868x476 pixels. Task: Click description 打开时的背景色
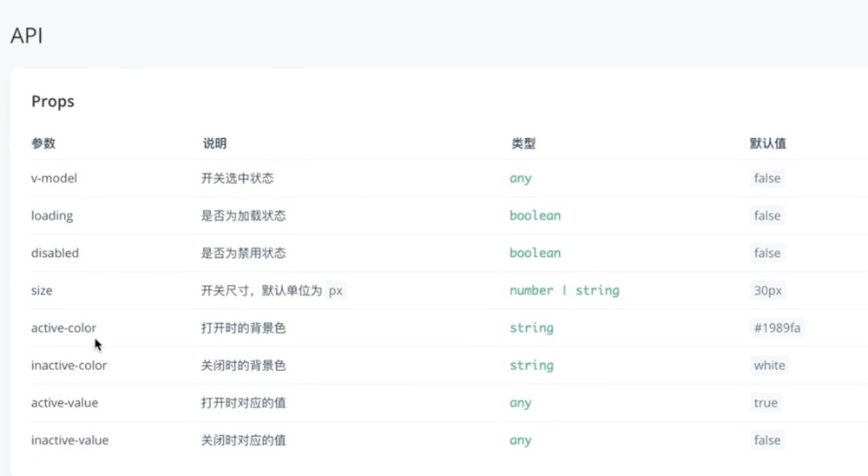(243, 328)
